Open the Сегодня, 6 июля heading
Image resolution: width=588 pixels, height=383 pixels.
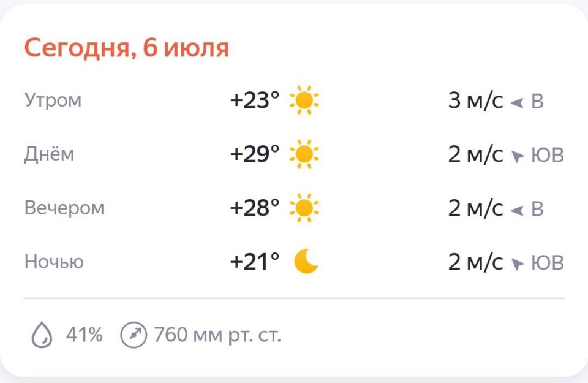(x=127, y=48)
